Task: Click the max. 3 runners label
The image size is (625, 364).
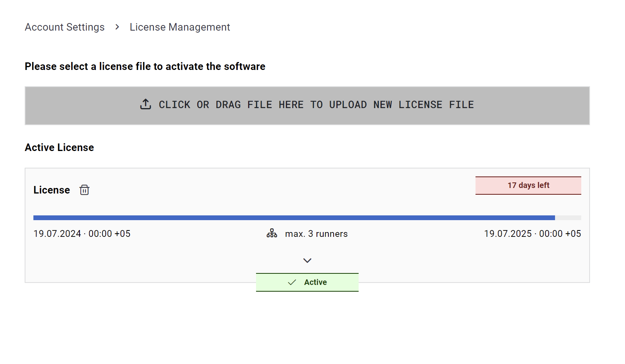Action: pyautogui.click(x=316, y=234)
